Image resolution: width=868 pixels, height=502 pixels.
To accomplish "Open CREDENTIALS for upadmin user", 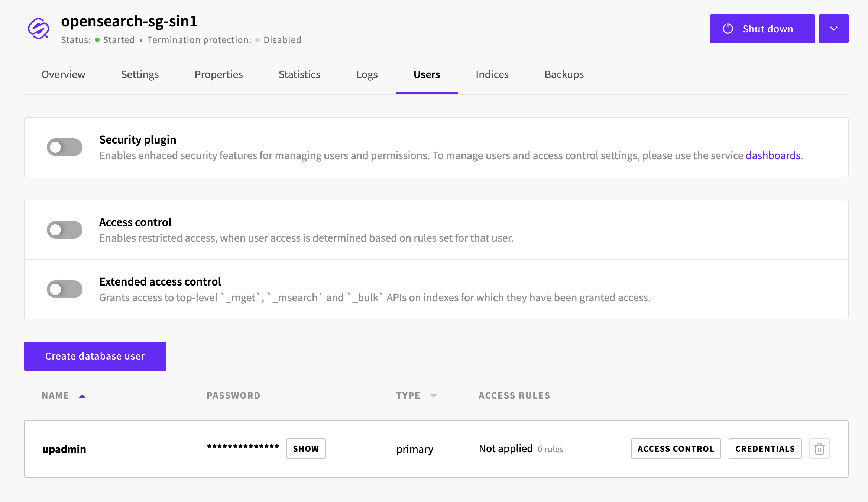I will click(x=765, y=449).
